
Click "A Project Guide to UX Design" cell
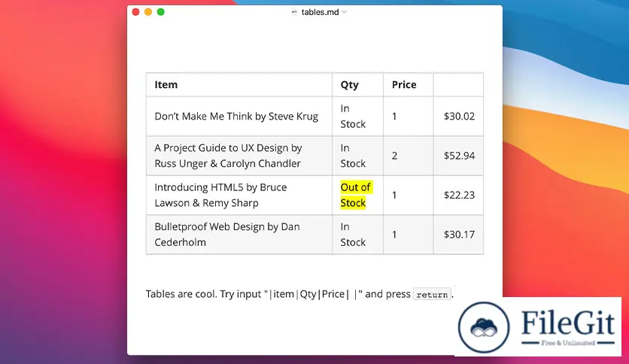point(239,156)
